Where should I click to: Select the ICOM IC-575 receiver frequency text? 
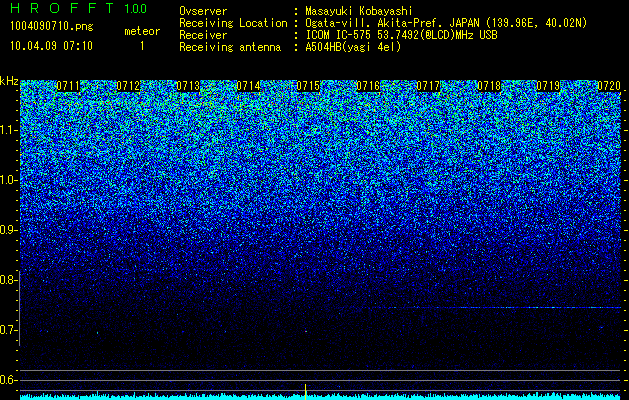401,35
